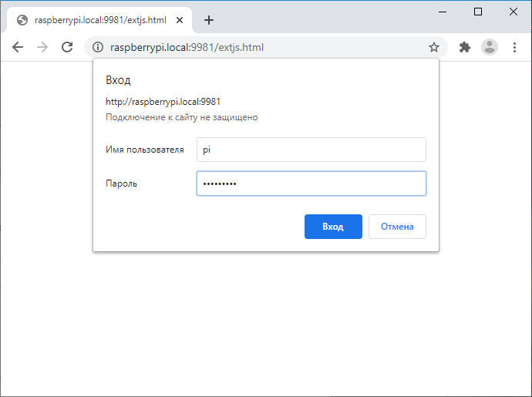Bookmark this page with the star icon
The width and height of the screenshot is (532, 397).
(434, 47)
